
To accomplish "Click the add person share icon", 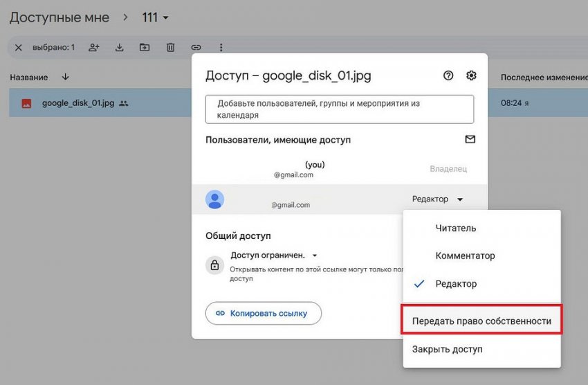I will [94, 48].
